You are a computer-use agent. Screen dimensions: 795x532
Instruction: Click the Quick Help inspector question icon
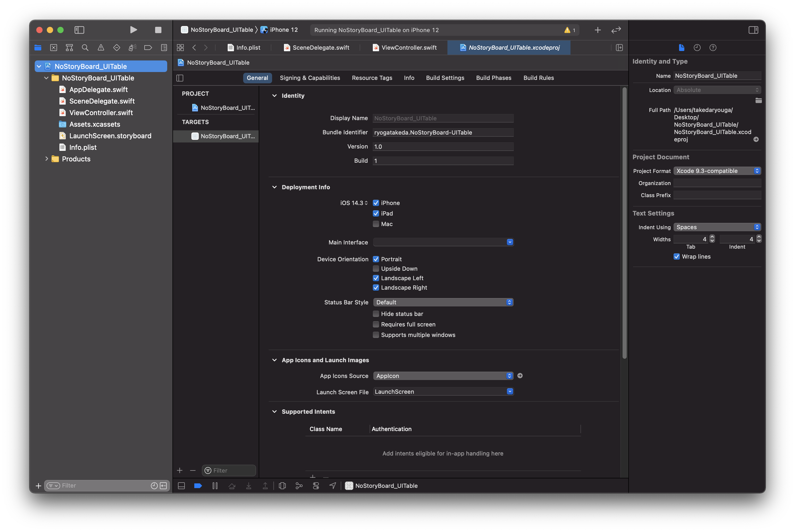(713, 48)
